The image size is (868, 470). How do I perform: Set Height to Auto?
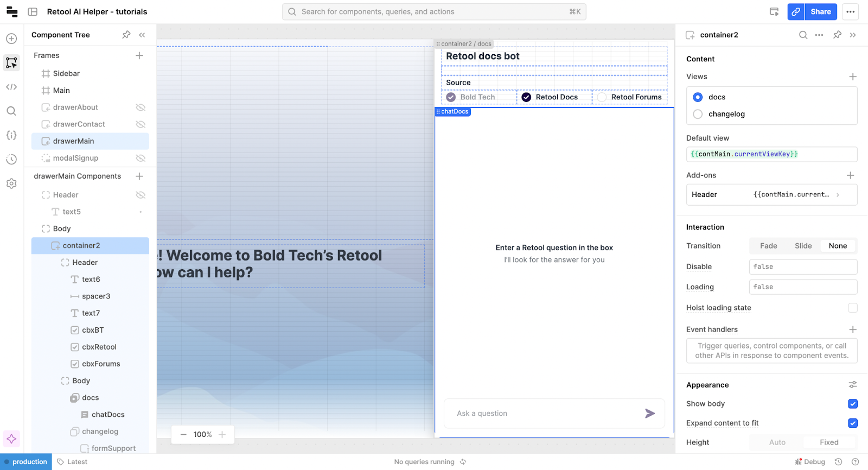[x=777, y=442]
